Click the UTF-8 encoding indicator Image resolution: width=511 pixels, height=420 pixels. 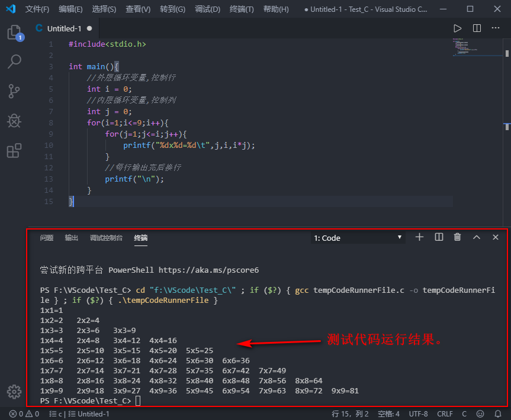pyautogui.click(x=418, y=413)
